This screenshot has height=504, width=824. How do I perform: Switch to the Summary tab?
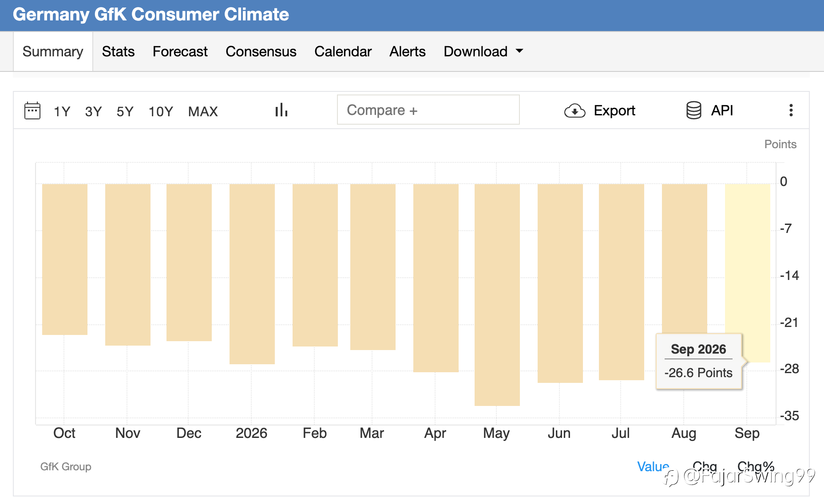(53, 51)
